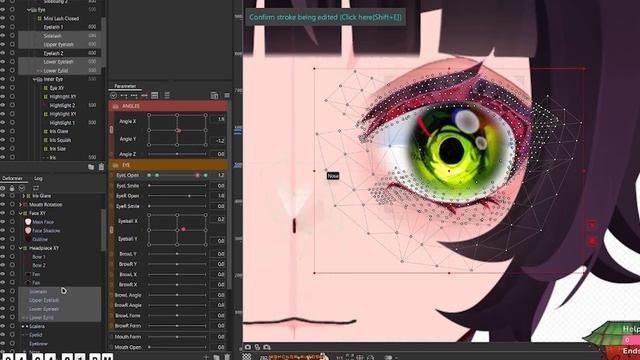Viewport: 640px width, 360px height.
Task: Click the EyeL Open slider
Action: click(x=177, y=175)
